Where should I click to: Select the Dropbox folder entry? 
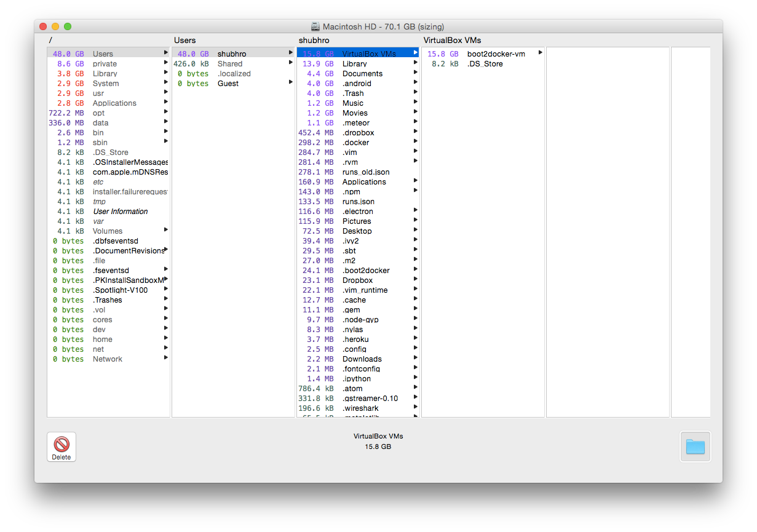click(x=357, y=280)
